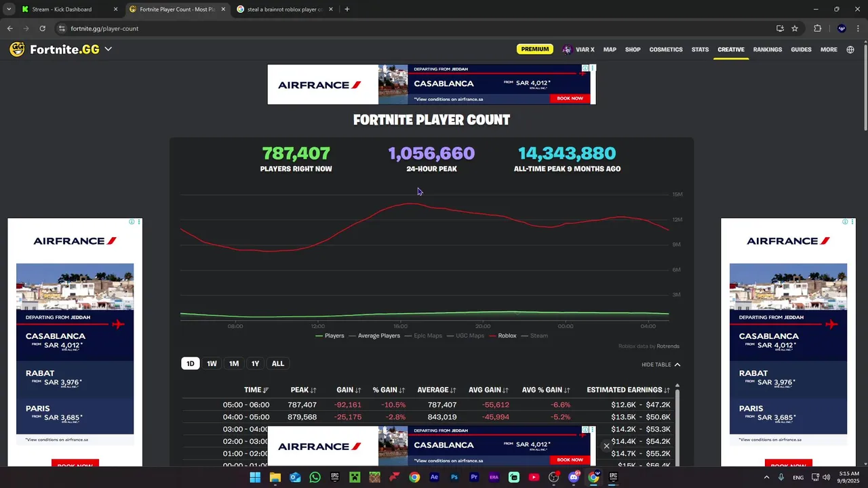Select the 1D time range
Viewport: 868px width, 488px height.
pyautogui.click(x=191, y=364)
